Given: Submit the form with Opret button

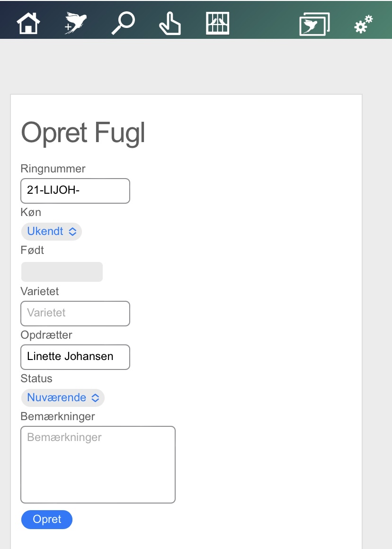Looking at the screenshot, I should click(x=47, y=519).
